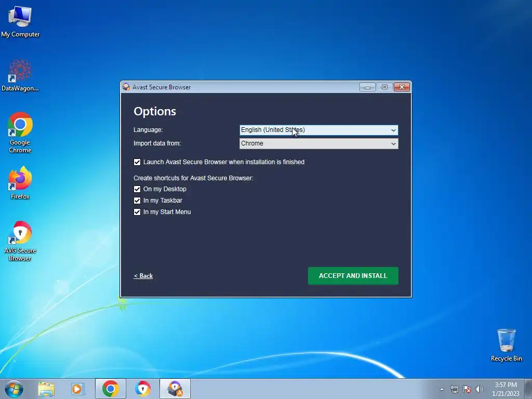Screen dimensions: 532x399
Task: Open Windows Explorer from taskbar
Action: (46, 389)
